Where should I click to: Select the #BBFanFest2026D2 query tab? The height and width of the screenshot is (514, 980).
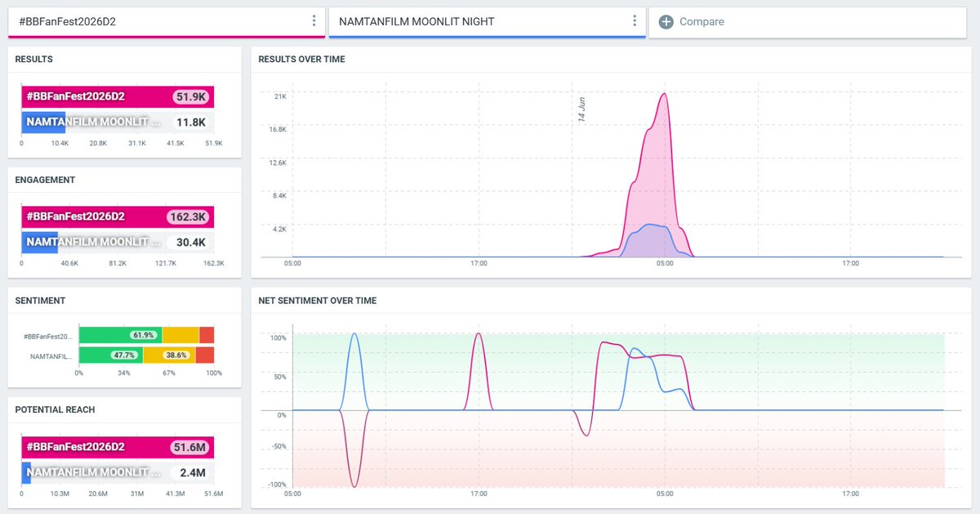(167, 22)
